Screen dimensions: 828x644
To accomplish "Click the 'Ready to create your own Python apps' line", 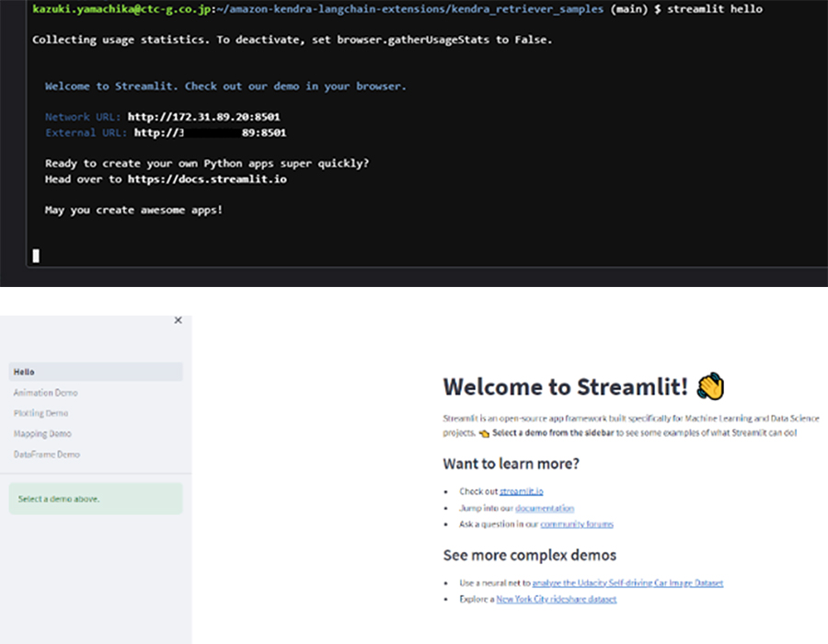I will tap(207, 164).
